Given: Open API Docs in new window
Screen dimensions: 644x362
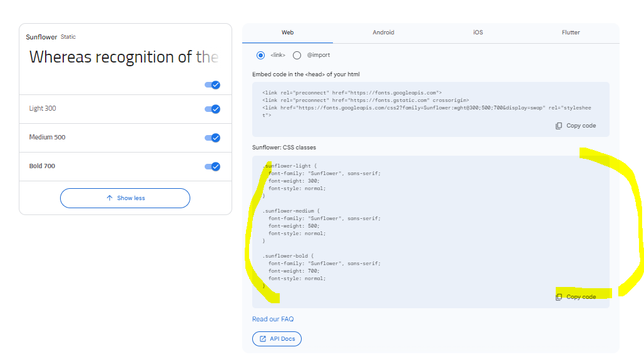Looking at the screenshot, I should [277, 339].
